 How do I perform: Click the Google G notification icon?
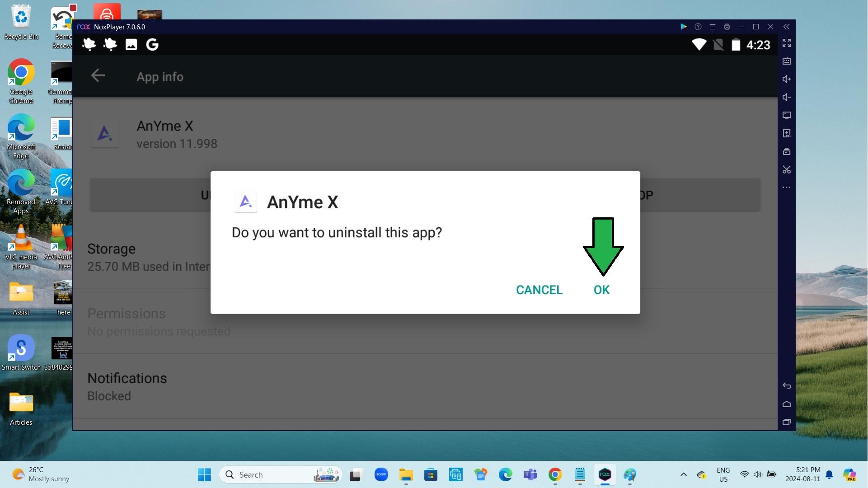[152, 44]
